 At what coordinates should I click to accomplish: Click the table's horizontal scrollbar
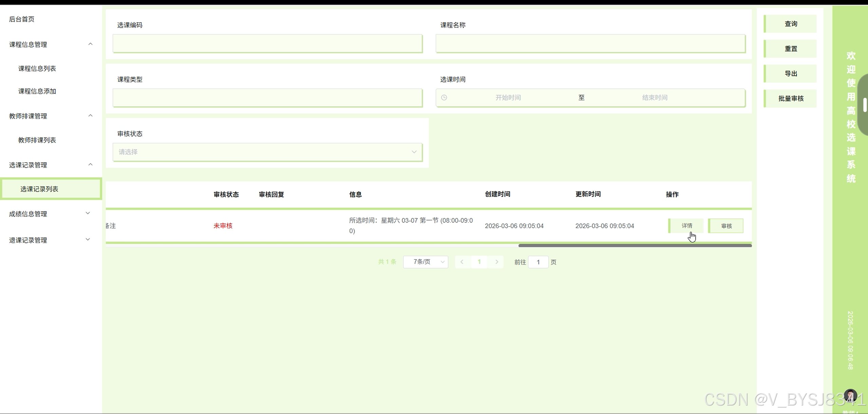coord(635,245)
